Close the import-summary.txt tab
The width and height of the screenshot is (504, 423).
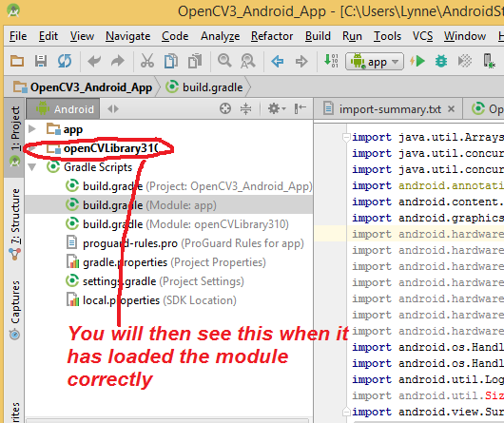[451, 109]
